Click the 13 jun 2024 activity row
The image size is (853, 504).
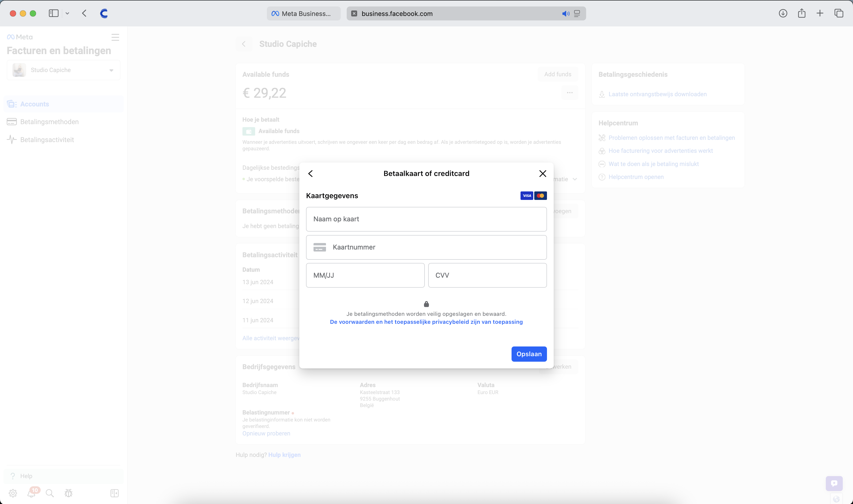258,282
